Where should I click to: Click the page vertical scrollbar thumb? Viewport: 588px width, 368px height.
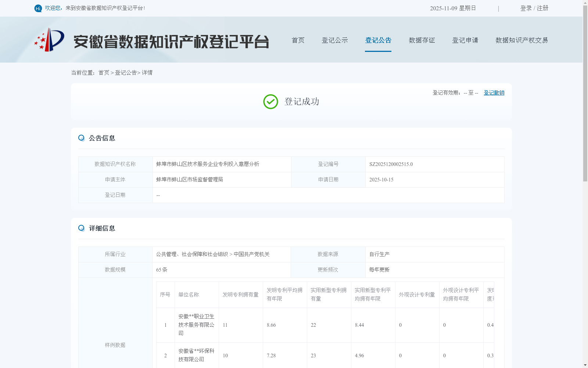point(585,93)
